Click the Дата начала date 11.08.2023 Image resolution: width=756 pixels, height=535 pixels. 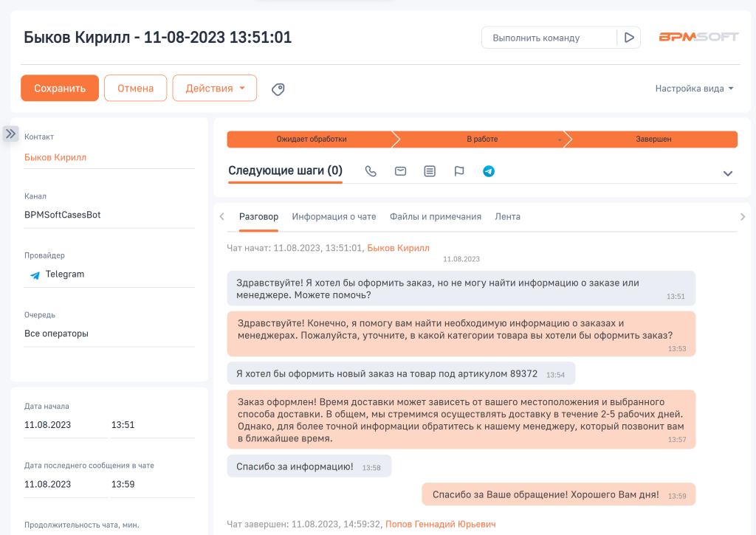(66, 425)
